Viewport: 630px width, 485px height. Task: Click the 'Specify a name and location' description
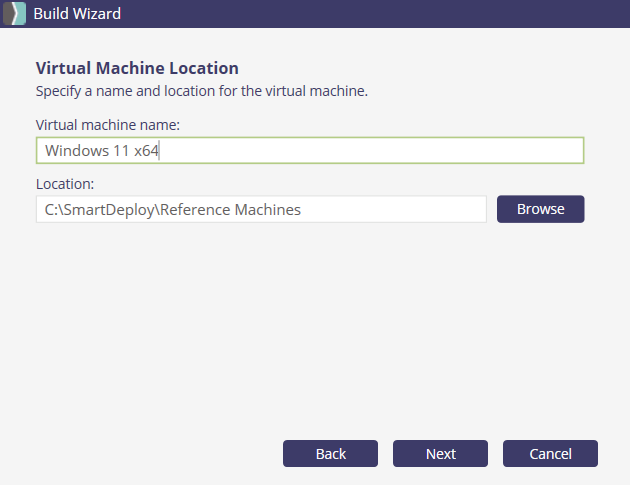pyautogui.click(x=202, y=91)
